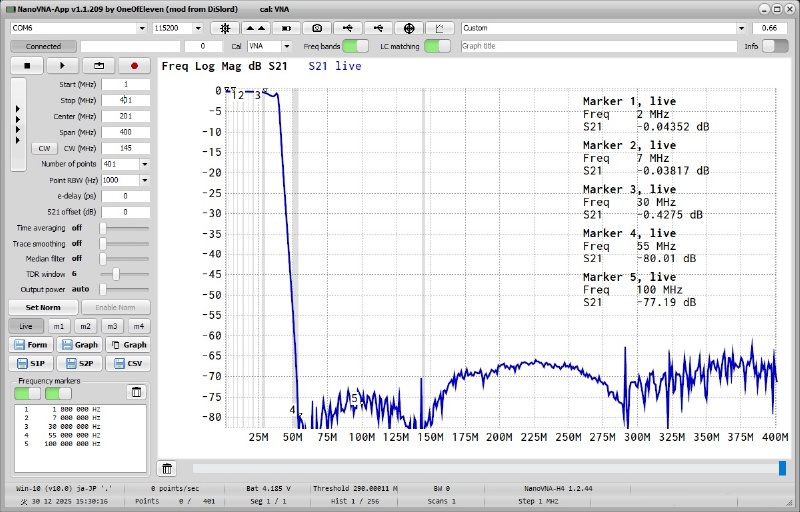Click the trash icon below the graph
Image resolution: width=800 pixels, height=512 pixels.
(x=168, y=468)
